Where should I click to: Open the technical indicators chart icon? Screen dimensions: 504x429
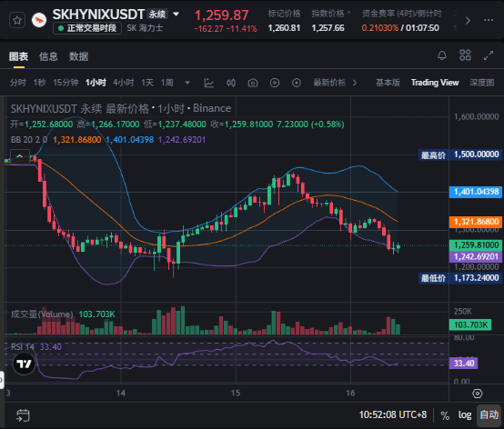(209, 83)
